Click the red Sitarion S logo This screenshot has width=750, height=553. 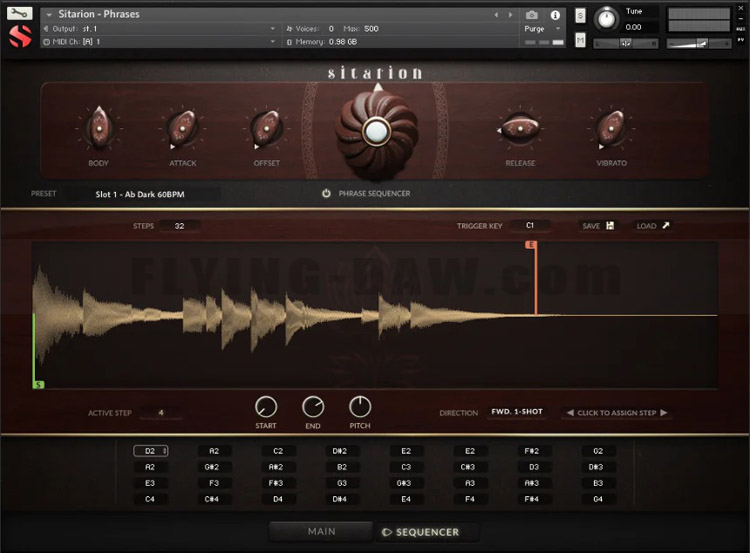(x=20, y=36)
